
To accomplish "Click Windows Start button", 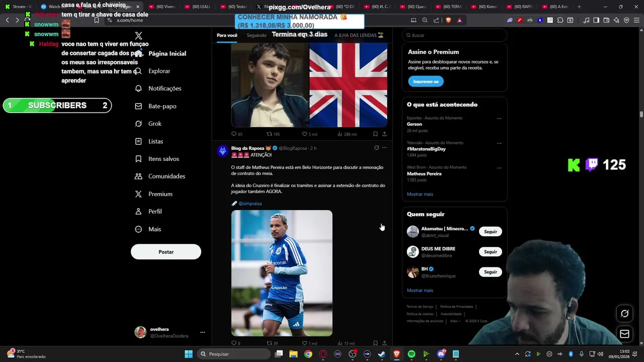I will point(189,354).
